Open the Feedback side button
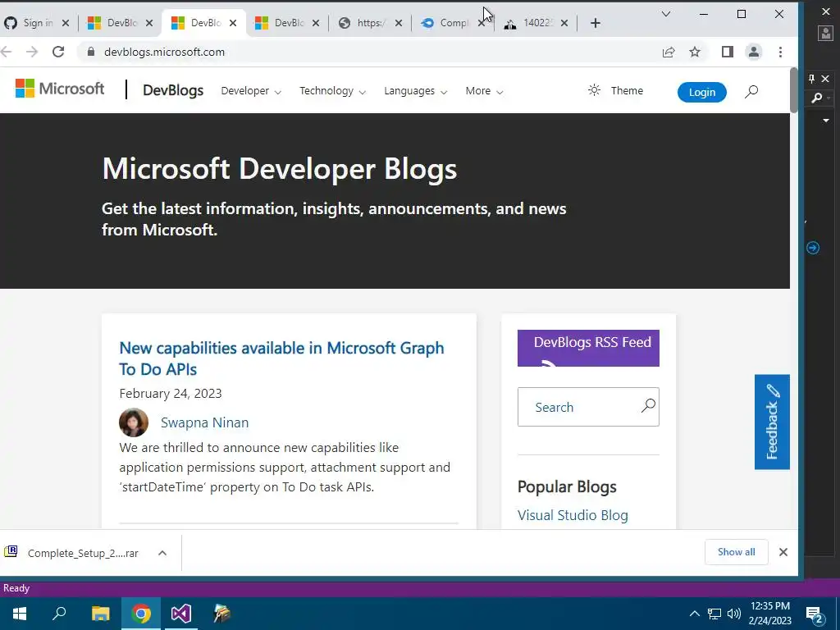 [772, 422]
